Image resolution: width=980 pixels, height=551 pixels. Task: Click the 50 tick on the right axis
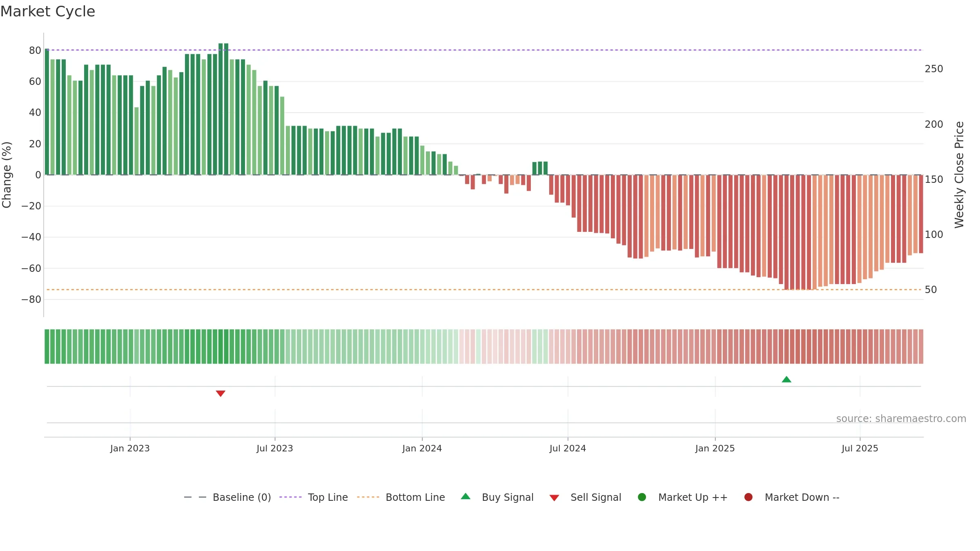coord(931,290)
